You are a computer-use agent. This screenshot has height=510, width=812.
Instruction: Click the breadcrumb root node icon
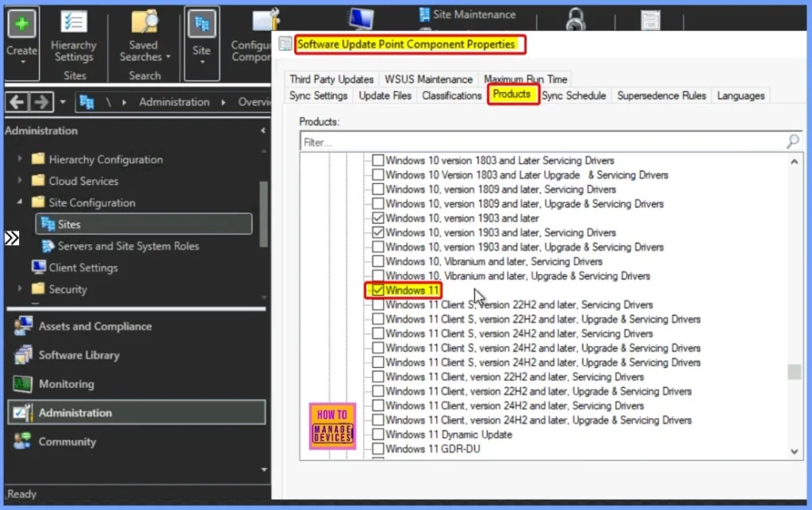(x=86, y=102)
